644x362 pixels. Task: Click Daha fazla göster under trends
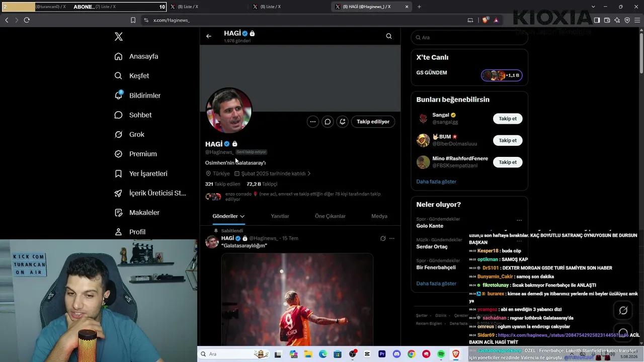coord(436,284)
